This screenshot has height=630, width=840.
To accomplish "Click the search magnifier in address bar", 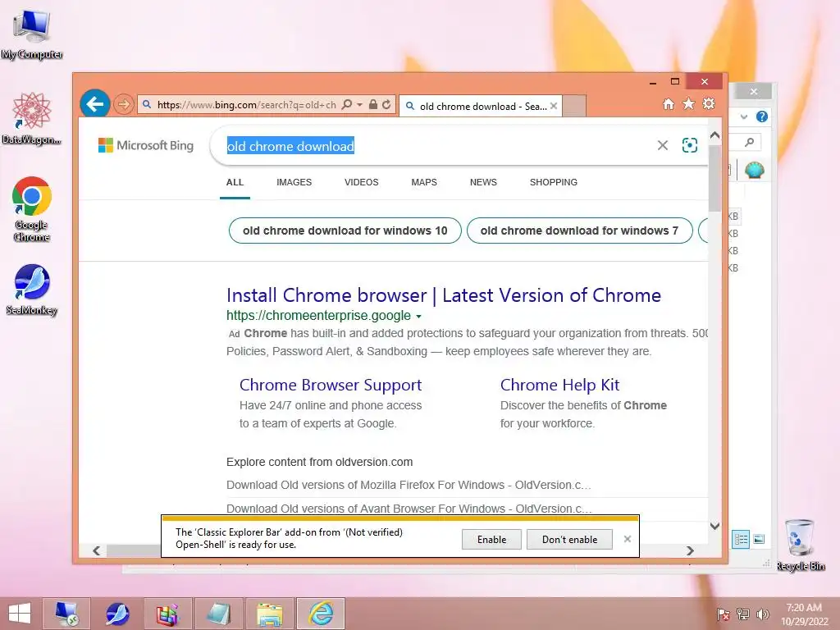I will [347, 104].
